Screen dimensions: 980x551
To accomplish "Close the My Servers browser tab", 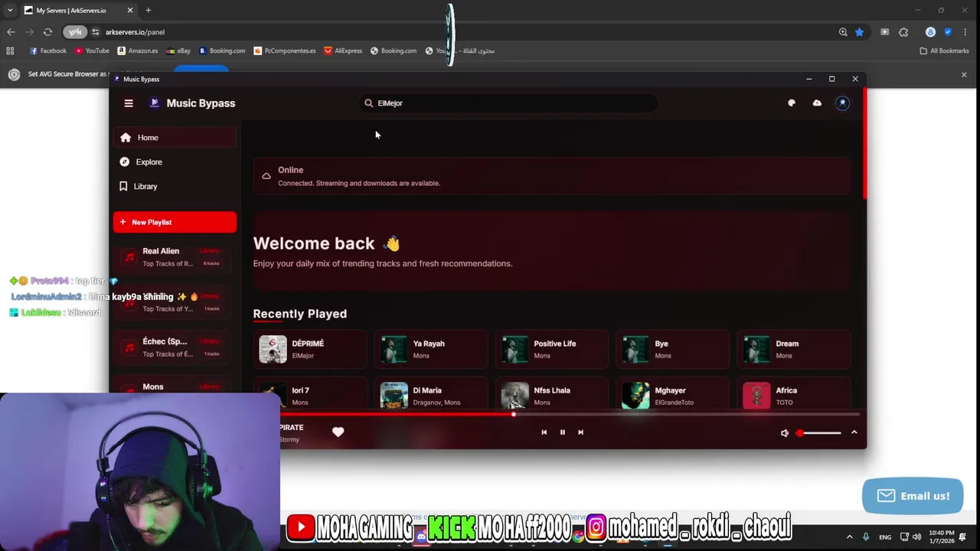I will click(x=130, y=11).
